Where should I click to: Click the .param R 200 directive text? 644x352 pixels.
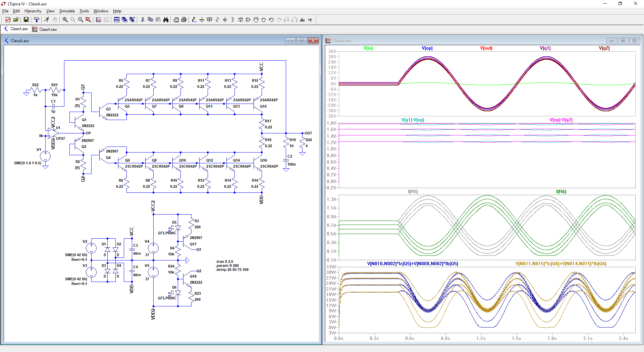coord(227,266)
